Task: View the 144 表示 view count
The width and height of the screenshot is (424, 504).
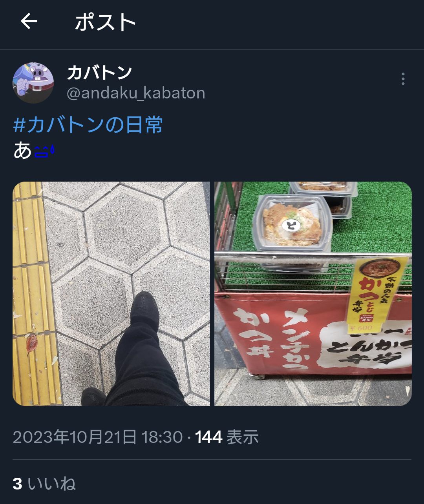Action: pos(227,437)
